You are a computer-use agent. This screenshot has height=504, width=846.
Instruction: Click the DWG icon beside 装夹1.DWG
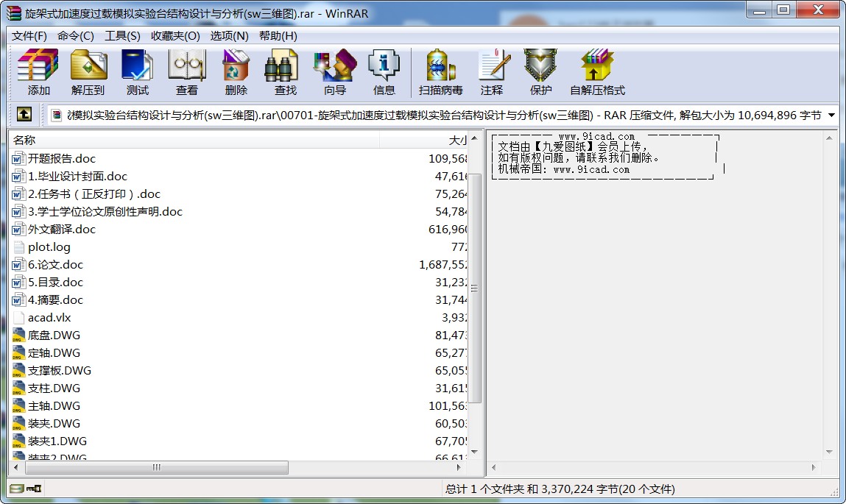click(x=19, y=441)
